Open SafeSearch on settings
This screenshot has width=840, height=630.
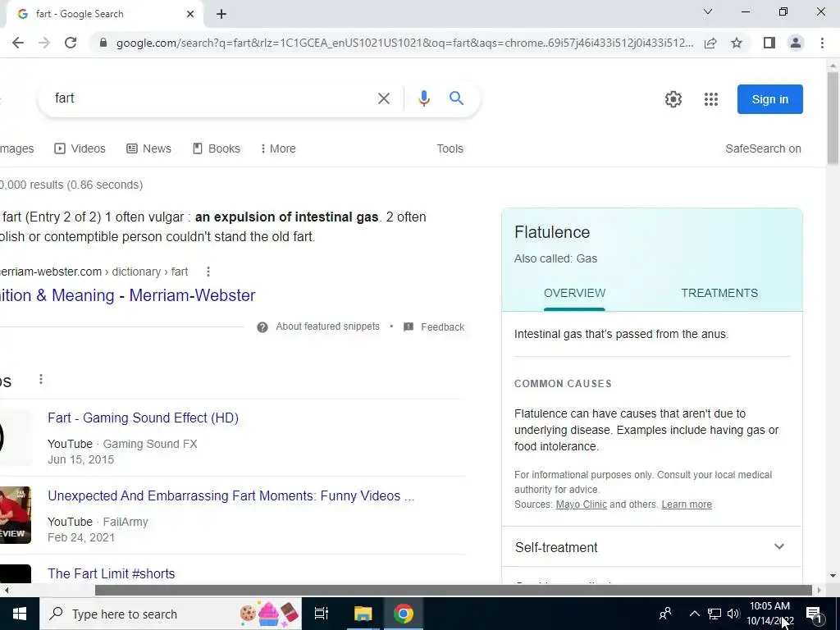pos(763,148)
